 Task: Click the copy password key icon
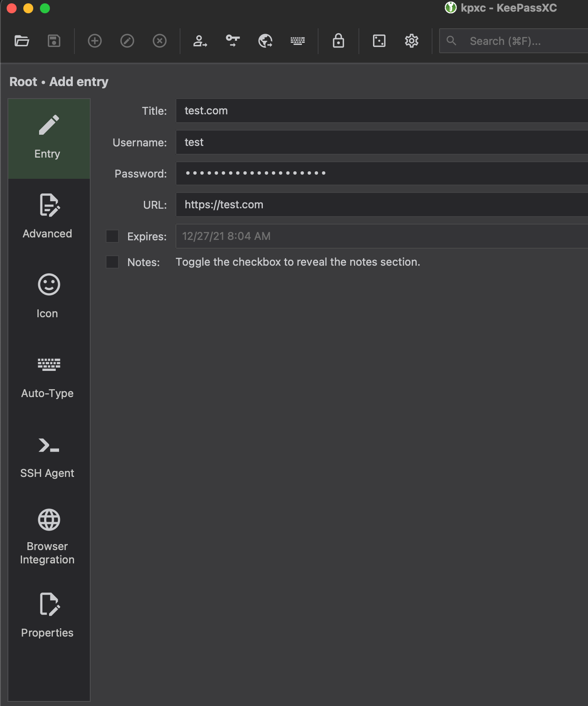(x=233, y=41)
